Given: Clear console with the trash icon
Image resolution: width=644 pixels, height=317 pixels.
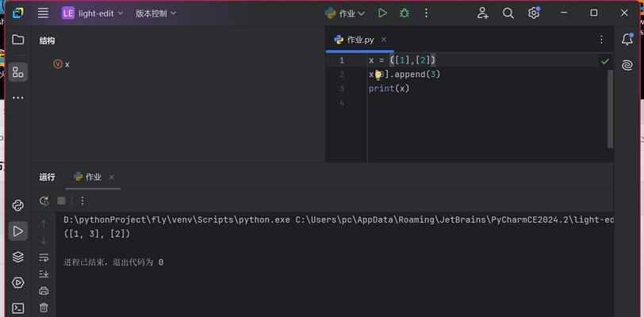Looking at the screenshot, I should [44, 307].
